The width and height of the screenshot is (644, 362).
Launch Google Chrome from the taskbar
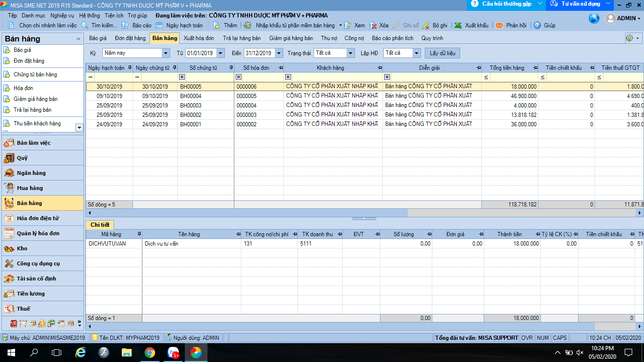click(150, 353)
